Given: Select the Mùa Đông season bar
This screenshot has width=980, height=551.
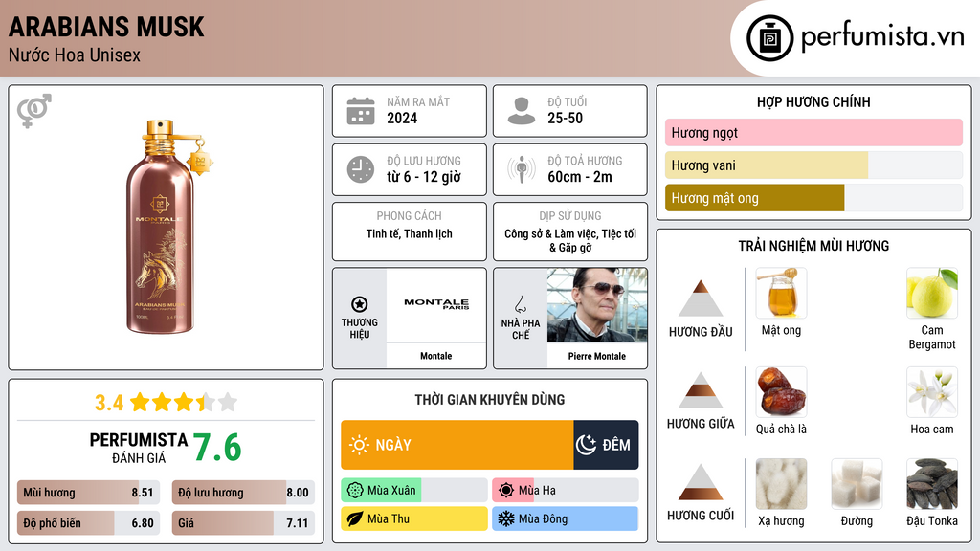Looking at the screenshot, I should point(565,518).
